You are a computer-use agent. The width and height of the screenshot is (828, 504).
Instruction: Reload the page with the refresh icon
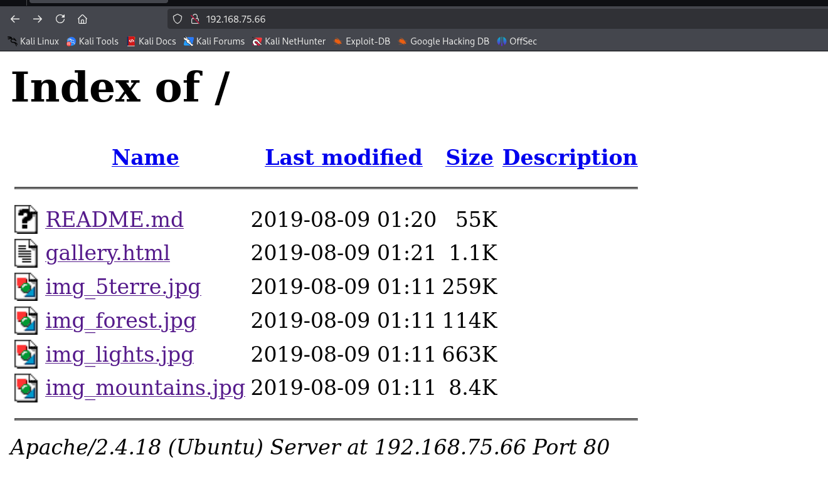(x=60, y=19)
